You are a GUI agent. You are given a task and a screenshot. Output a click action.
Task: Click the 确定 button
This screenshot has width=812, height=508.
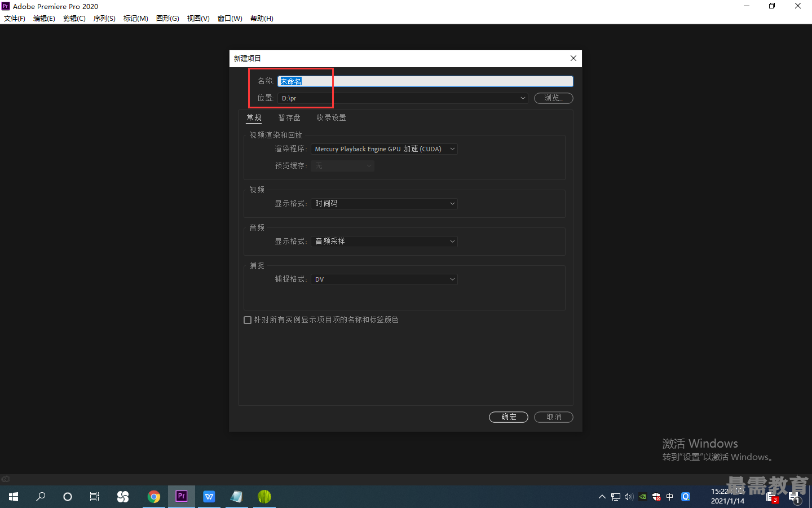[x=509, y=417]
